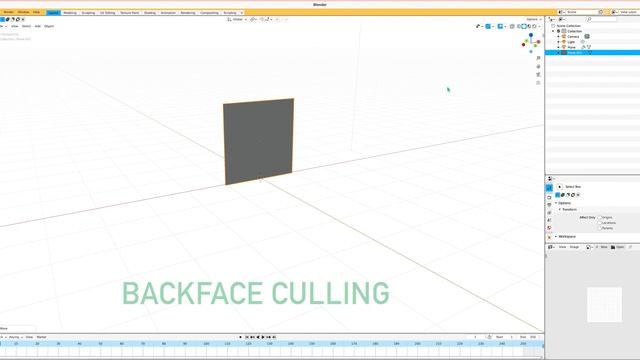Select the Camera object in outliner
Screen dimensions: 640x360
point(573,36)
